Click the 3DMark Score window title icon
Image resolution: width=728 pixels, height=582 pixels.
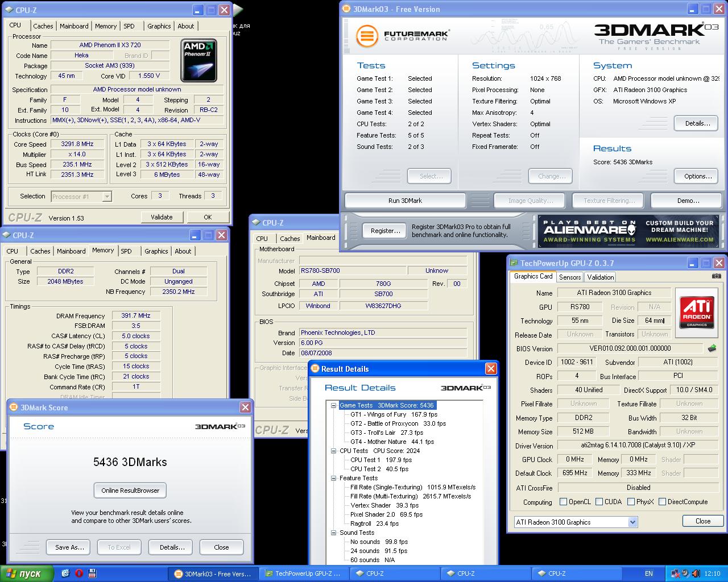click(x=14, y=408)
